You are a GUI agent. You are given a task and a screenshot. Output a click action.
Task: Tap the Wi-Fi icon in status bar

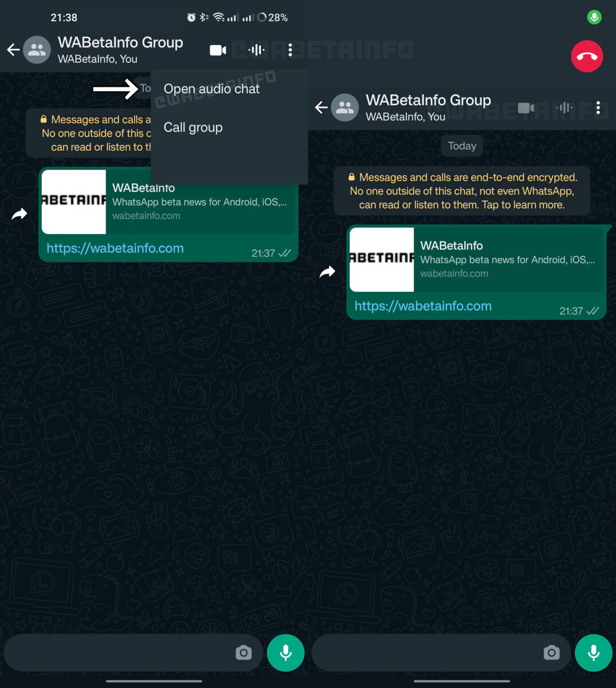218,17
